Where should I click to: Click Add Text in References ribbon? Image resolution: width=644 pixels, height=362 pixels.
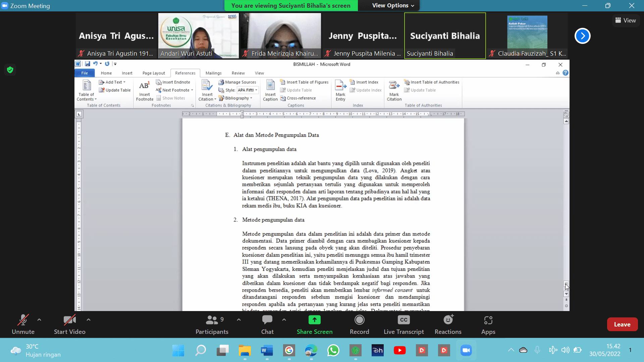pyautogui.click(x=112, y=82)
